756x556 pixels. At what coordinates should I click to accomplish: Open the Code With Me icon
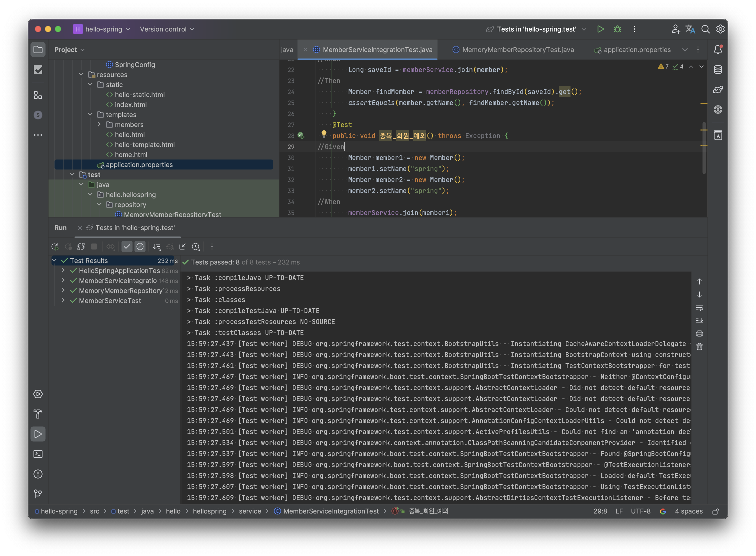(x=675, y=29)
